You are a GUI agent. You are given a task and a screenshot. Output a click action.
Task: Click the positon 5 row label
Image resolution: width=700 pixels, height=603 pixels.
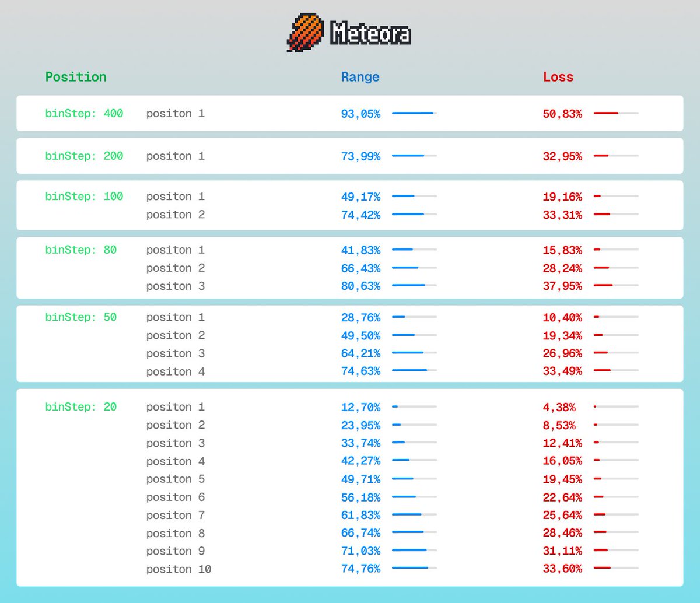(176, 479)
